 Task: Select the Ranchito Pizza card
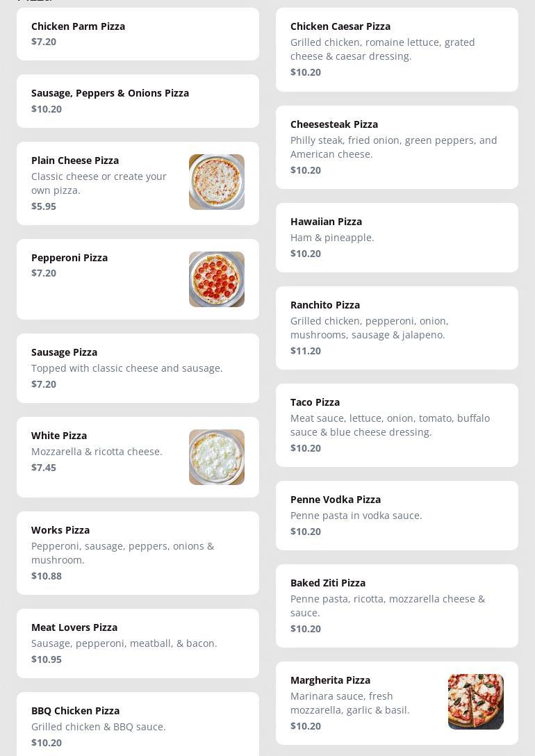397,328
